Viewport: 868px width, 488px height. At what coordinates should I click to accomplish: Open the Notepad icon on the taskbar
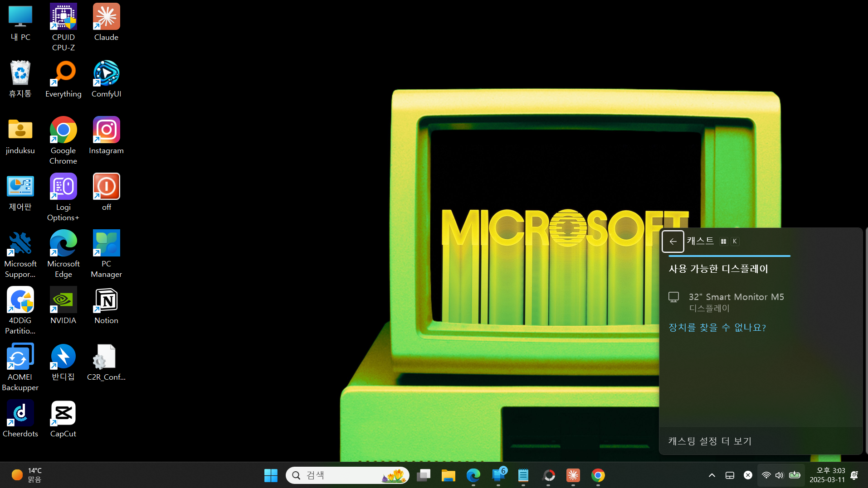(x=523, y=475)
